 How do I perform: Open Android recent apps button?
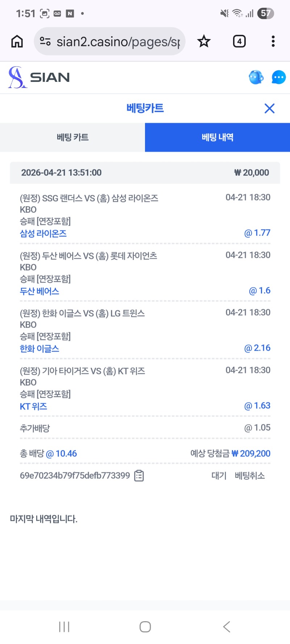(x=64, y=627)
